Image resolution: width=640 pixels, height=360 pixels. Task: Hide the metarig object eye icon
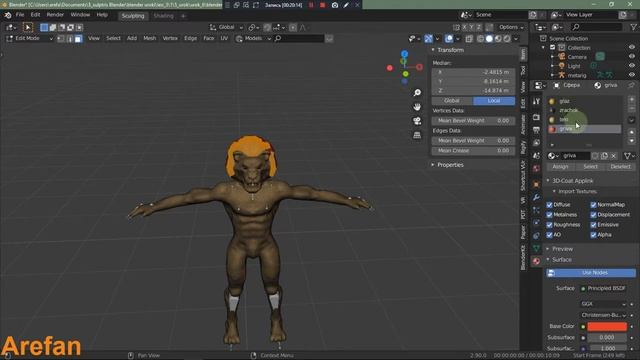632,75
